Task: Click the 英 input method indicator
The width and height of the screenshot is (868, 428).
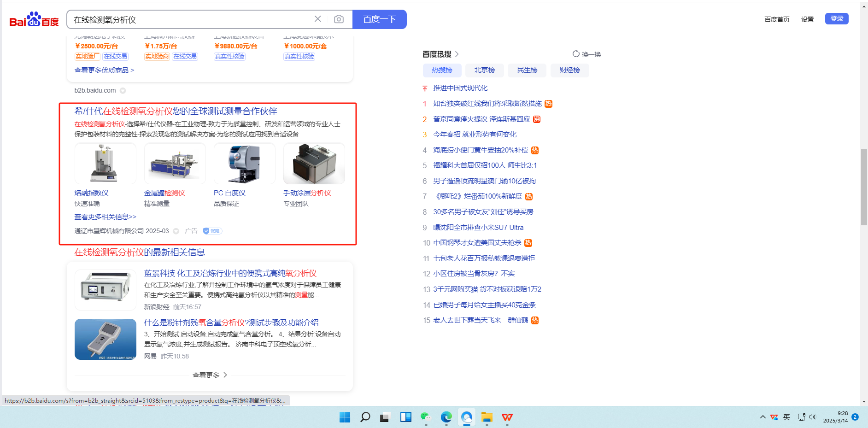Action: 786,417
